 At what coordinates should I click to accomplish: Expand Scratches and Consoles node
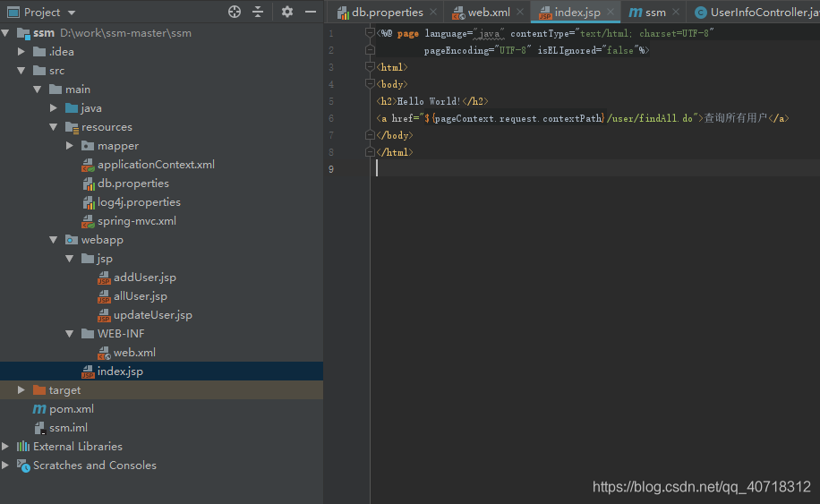(5, 465)
